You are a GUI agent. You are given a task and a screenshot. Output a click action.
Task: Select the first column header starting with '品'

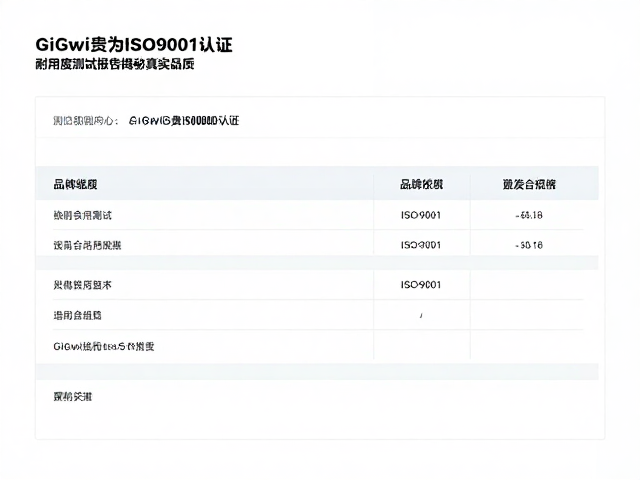point(75,184)
